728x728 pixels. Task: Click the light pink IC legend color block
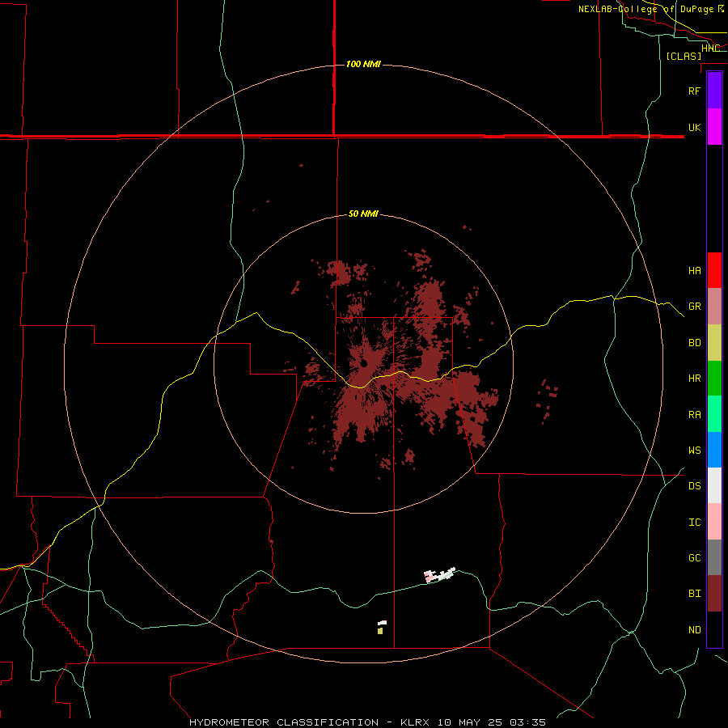click(714, 522)
